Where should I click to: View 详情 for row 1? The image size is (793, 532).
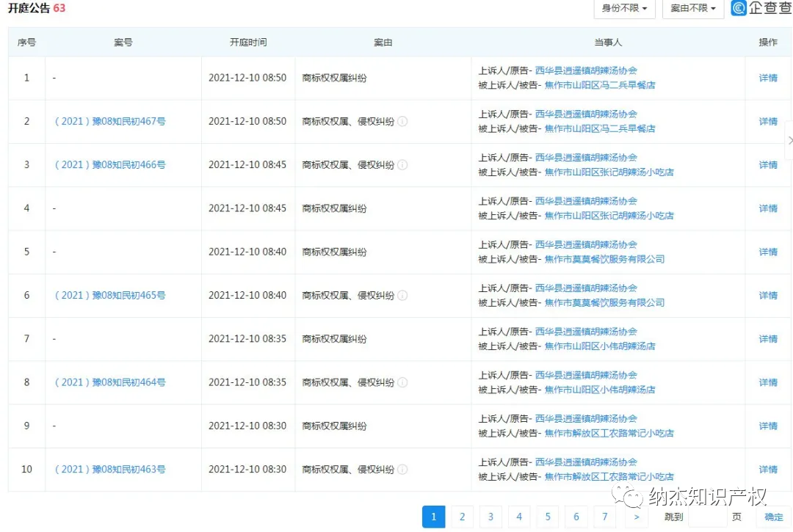(x=768, y=78)
